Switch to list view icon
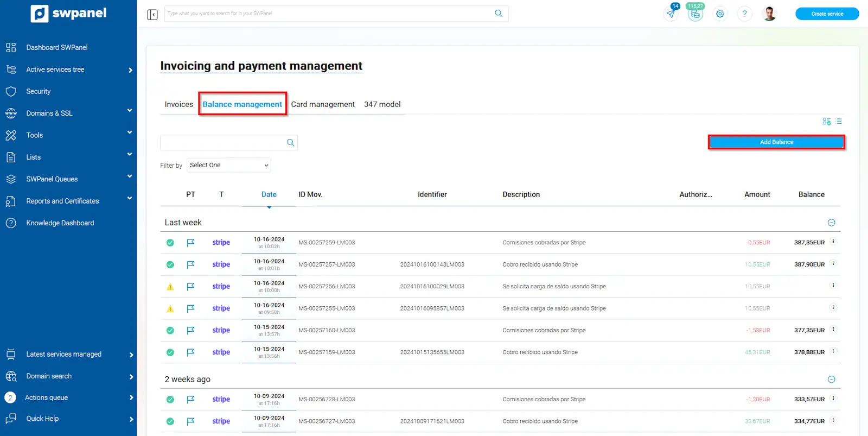 pyautogui.click(x=839, y=122)
